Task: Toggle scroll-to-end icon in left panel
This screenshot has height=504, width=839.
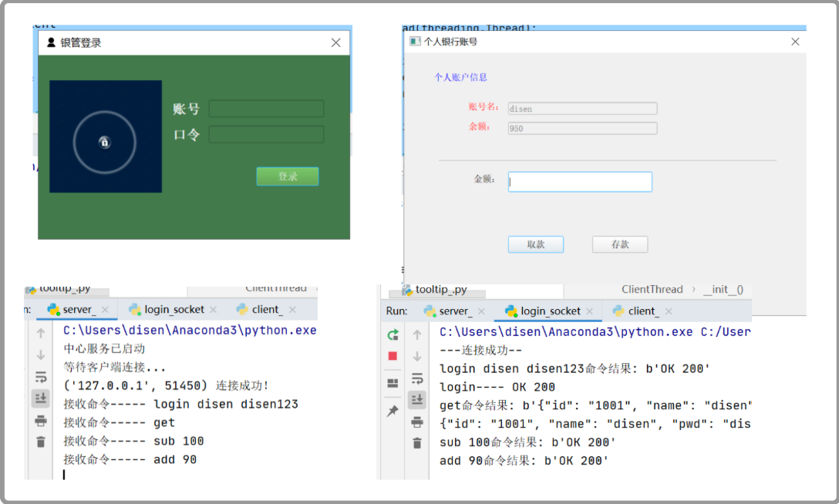Action: (x=41, y=398)
